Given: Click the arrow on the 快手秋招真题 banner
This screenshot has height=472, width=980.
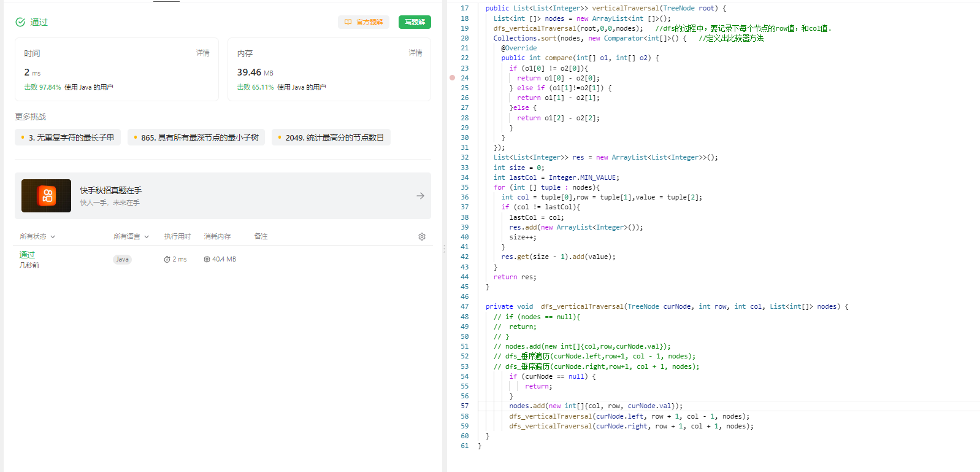Looking at the screenshot, I should (x=420, y=196).
